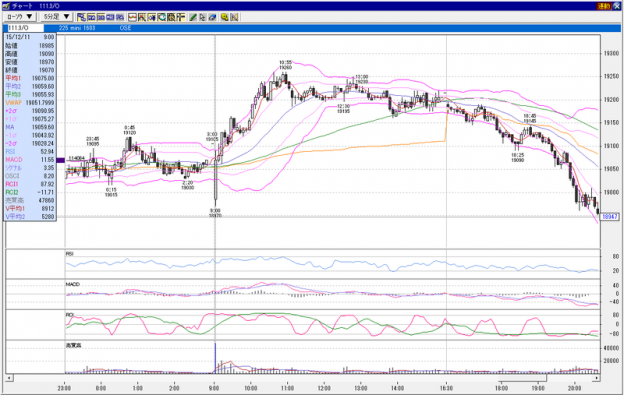The height and width of the screenshot is (395, 624).
Task: Click the dropdown arrow beside 5分足
Action: coord(66,17)
